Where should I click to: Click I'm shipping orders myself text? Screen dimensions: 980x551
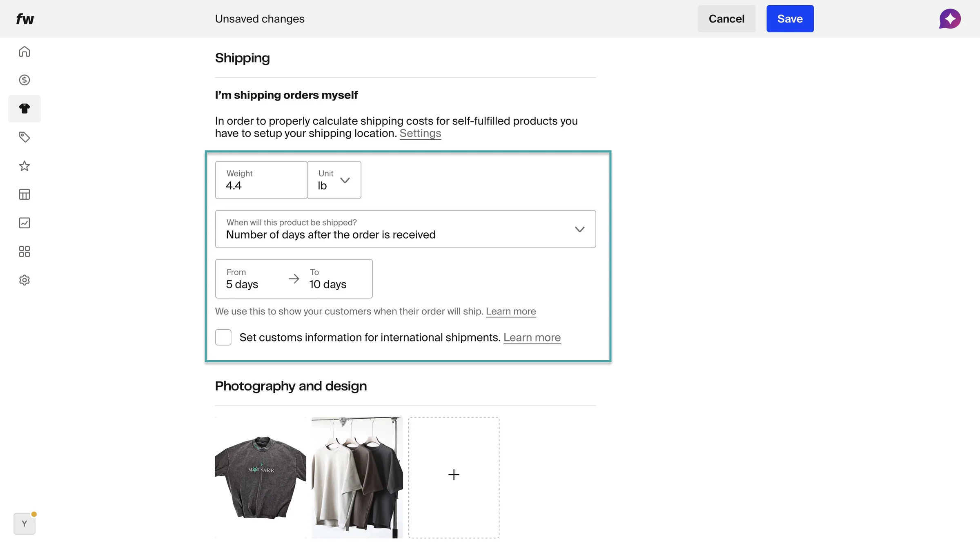click(x=286, y=95)
